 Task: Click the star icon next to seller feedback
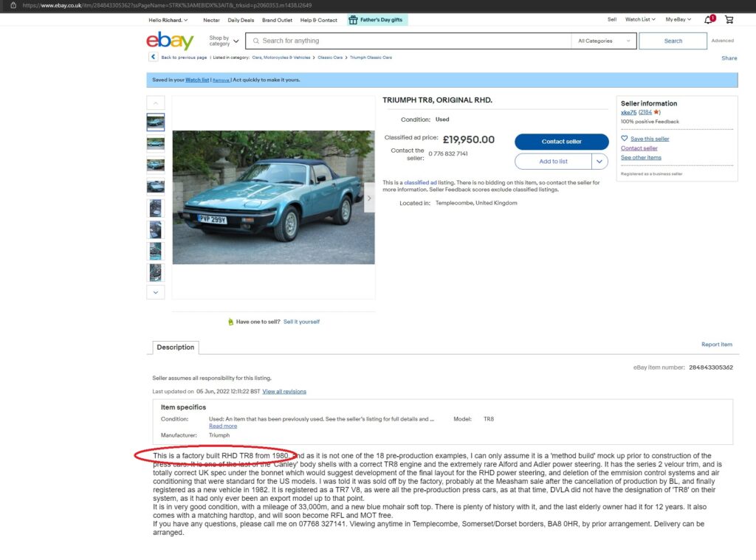(656, 112)
